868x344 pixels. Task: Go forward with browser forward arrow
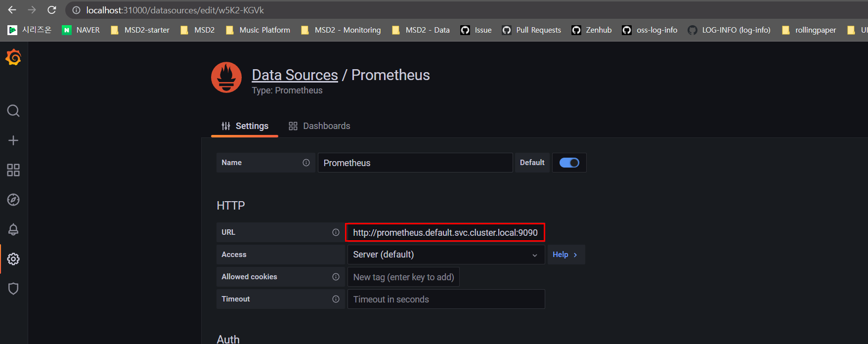pyautogui.click(x=32, y=10)
